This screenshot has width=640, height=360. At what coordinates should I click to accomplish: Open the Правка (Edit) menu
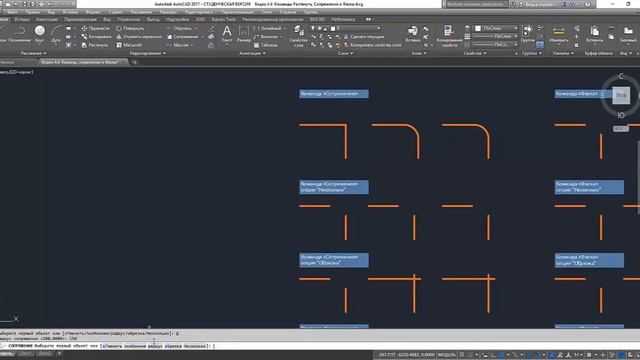pyautogui.click(x=32, y=12)
